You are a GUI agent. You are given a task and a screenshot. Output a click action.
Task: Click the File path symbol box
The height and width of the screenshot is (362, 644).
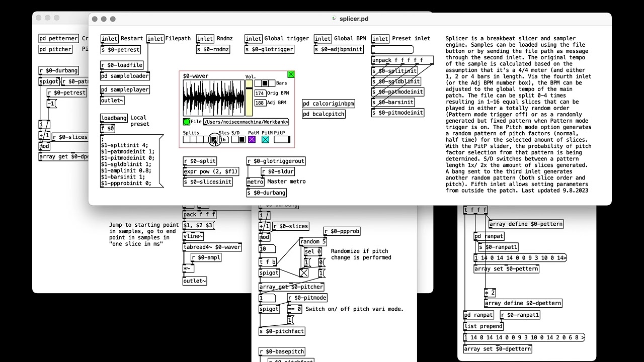246,122
